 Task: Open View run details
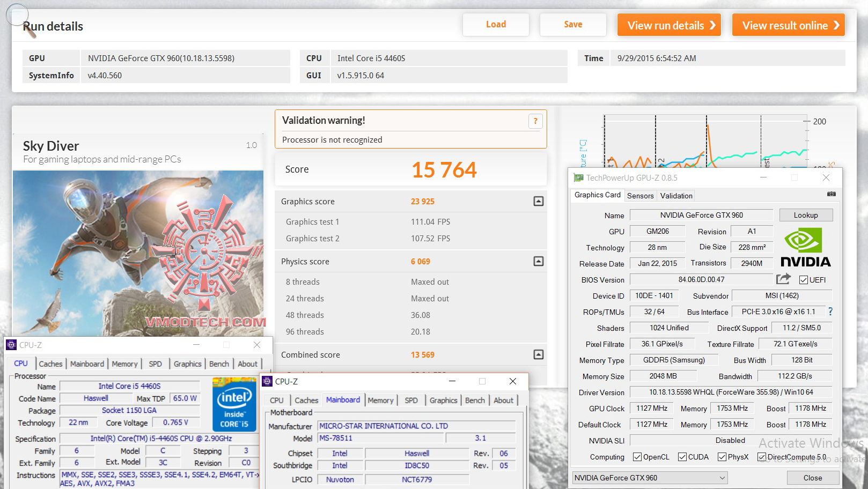coord(669,25)
